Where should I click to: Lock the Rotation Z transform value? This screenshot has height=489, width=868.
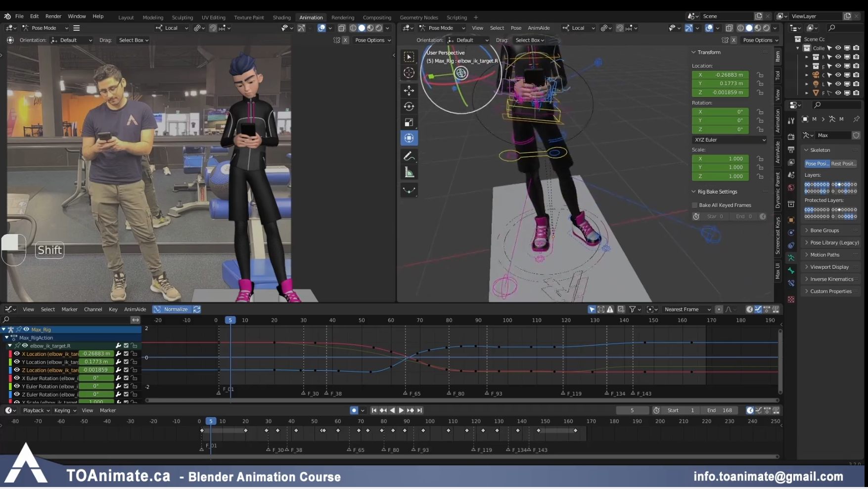click(x=760, y=130)
